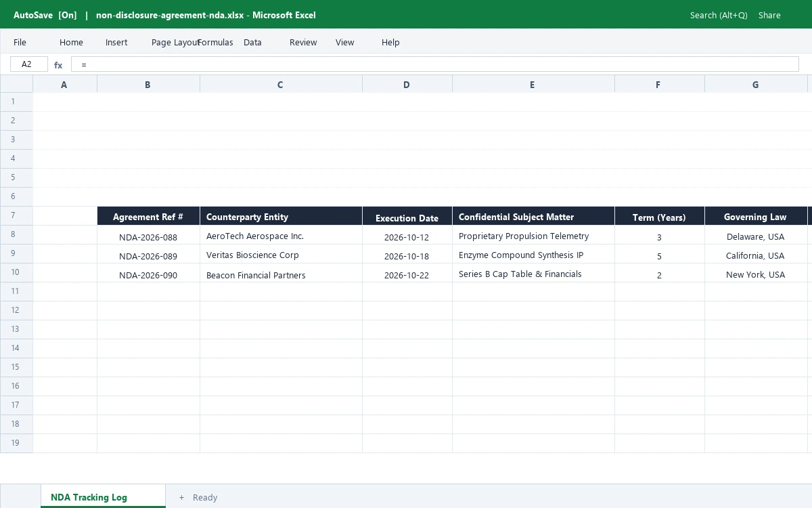Image resolution: width=812 pixels, height=508 pixels.
Task: Select the Proprietary Propulsion Telemetry cell
Action: (533, 235)
